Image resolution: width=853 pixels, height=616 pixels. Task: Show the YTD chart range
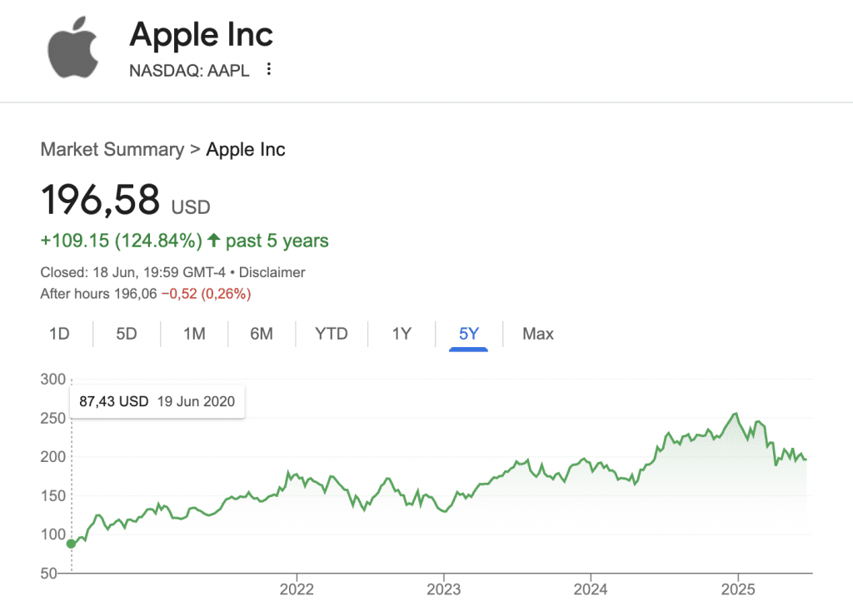332,334
